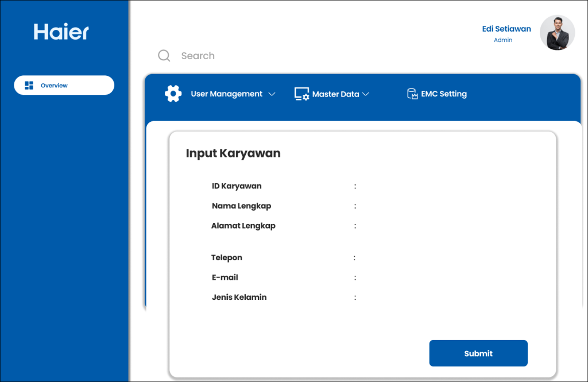
Task: Click the ID Karyawan label
Action: pyautogui.click(x=237, y=186)
